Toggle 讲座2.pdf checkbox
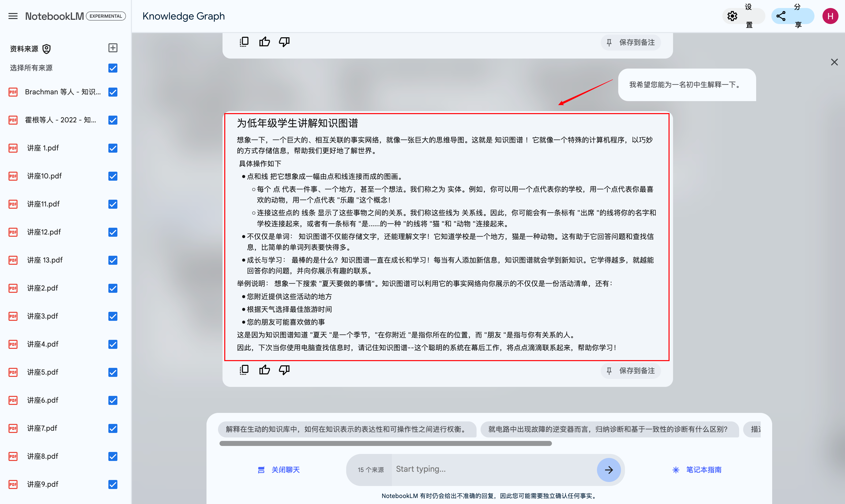 pos(113,288)
